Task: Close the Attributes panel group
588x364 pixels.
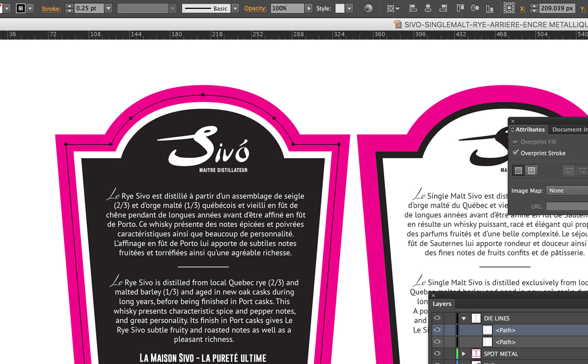Action: coord(513,121)
